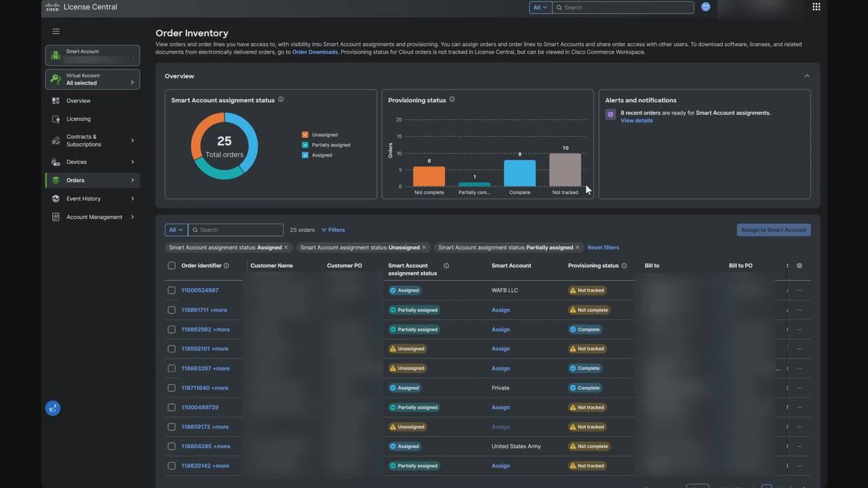The width and height of the screenshot is (868, 488).
Task: Open Licensing in the sidebar
Action: click(x=79, y=119)
